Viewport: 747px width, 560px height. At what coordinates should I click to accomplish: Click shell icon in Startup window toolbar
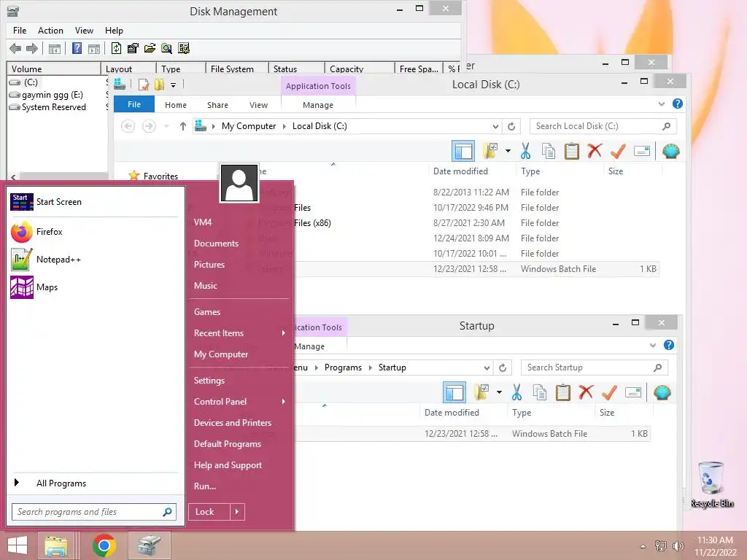click(662, 393)
